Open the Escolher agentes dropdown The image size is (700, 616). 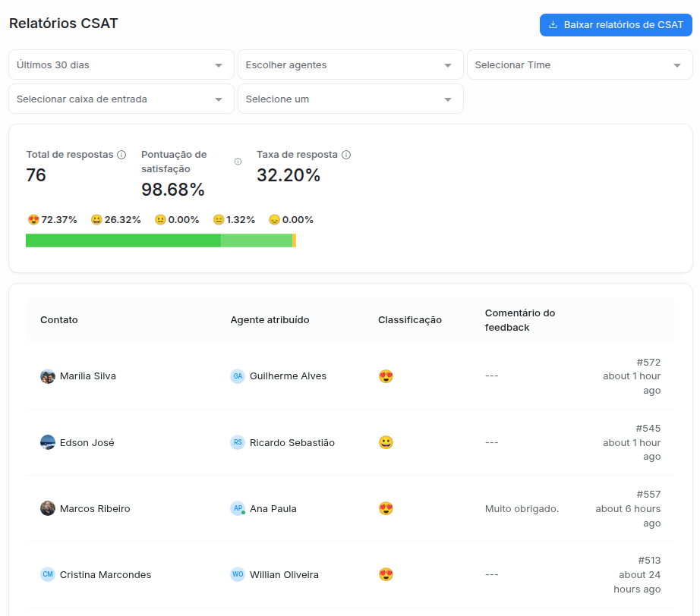click(350, 65)
